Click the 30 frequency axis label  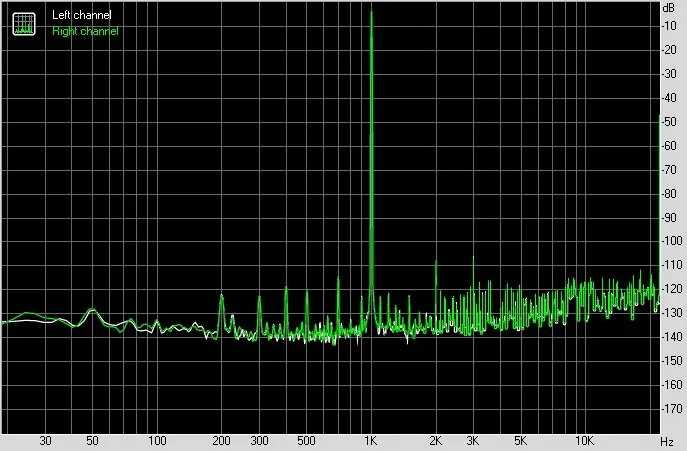pos(45,440)
